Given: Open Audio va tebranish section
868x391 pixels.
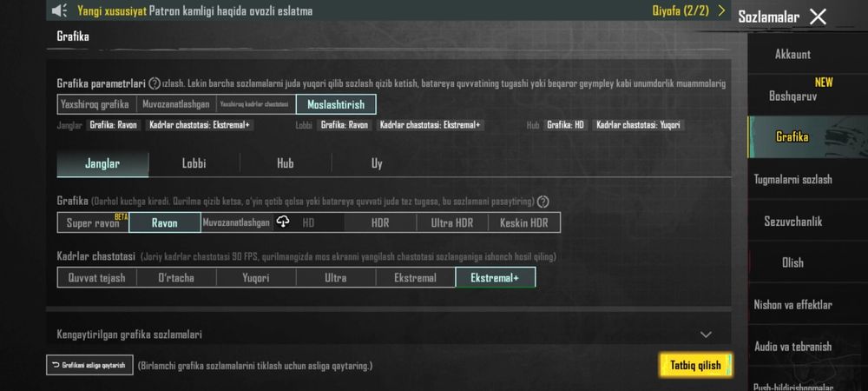Looking at the screenshot, I should coord(807,346).
